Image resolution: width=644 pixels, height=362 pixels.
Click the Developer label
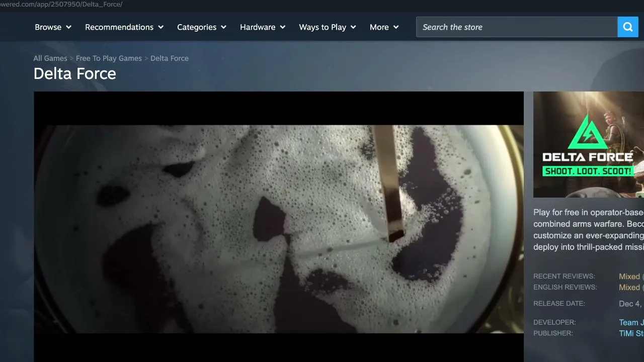pos(554,322)
